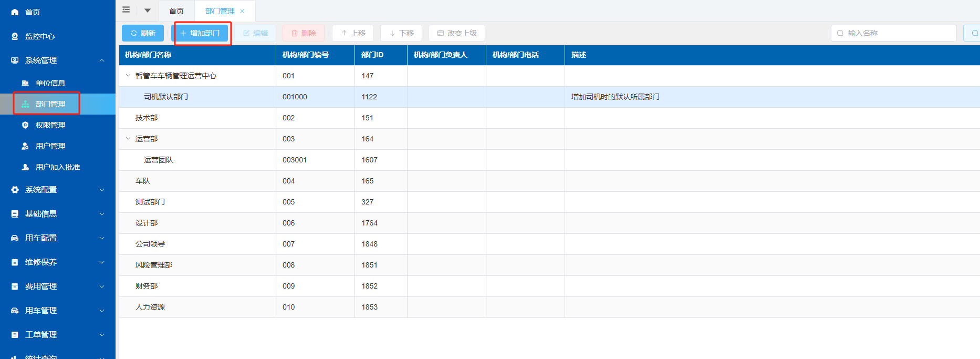Collapse the 运营部 tree node

point(128,139)
